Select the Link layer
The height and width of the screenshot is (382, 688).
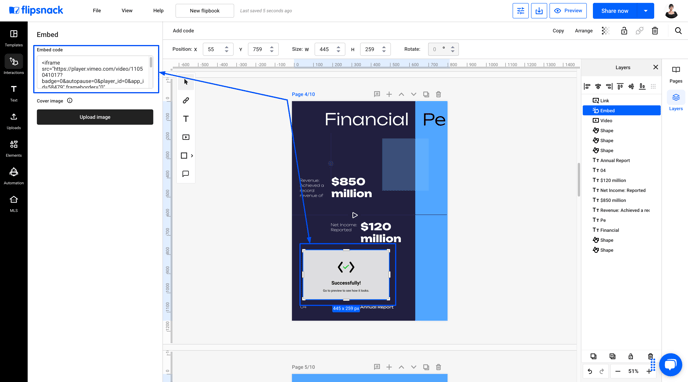tap(621, 100)
